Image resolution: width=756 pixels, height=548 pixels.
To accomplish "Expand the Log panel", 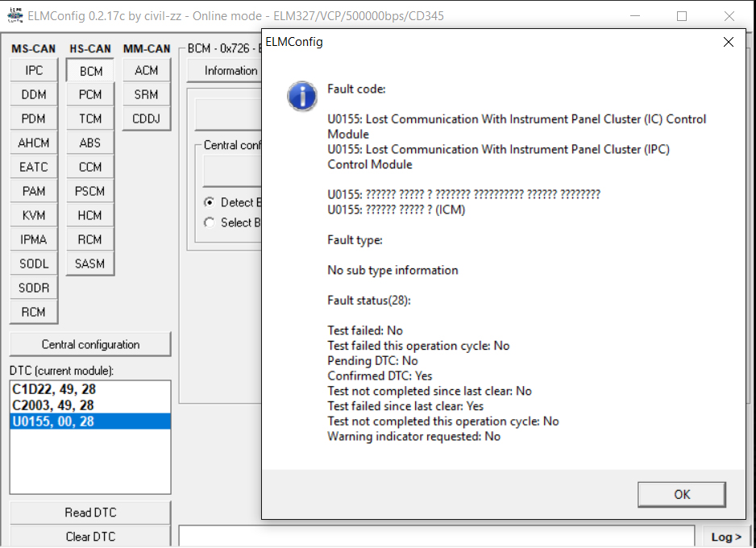I will 725,537.
